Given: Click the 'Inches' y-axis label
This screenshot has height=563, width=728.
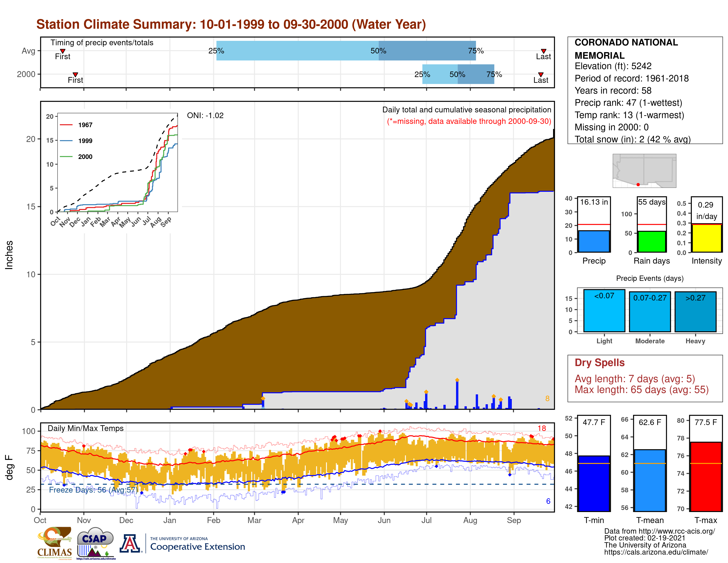Looking at the screenshot, I should [x=9, y=255].
